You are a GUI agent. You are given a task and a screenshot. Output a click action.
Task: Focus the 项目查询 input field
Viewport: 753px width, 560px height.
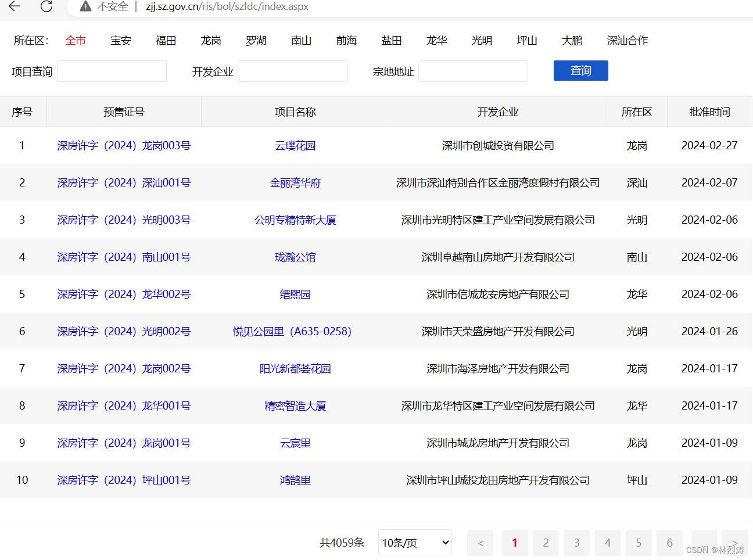pos(112,71)
